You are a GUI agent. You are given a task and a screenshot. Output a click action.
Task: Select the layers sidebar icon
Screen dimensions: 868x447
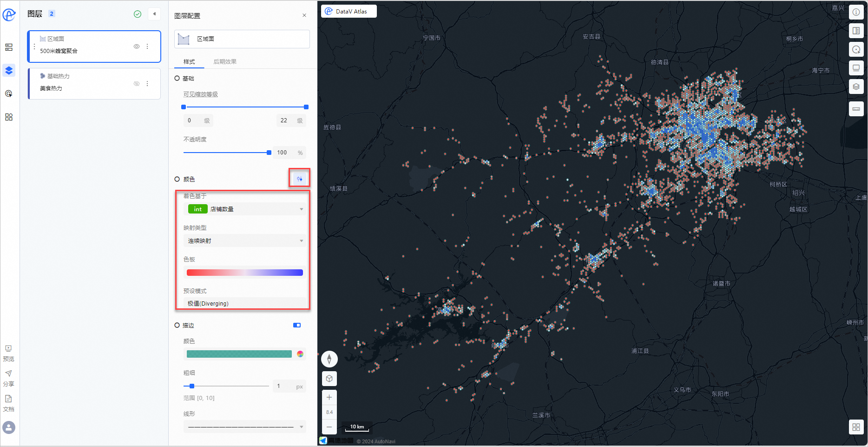9,70
